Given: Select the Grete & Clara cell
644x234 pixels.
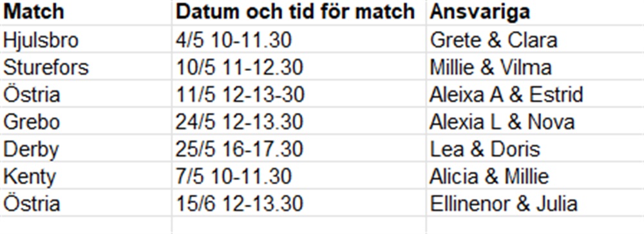Looking at the screenshot, I should pyautogui.click(x=535, y=39).
